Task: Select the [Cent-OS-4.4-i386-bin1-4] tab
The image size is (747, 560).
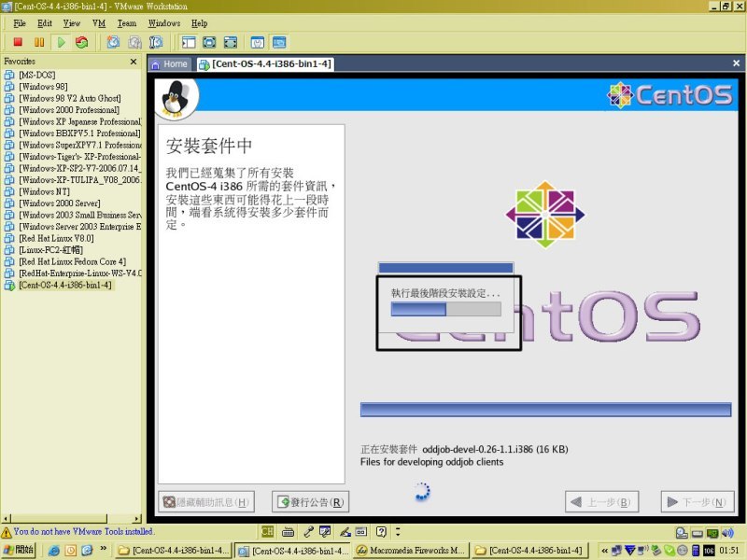Action: point(265,63)
